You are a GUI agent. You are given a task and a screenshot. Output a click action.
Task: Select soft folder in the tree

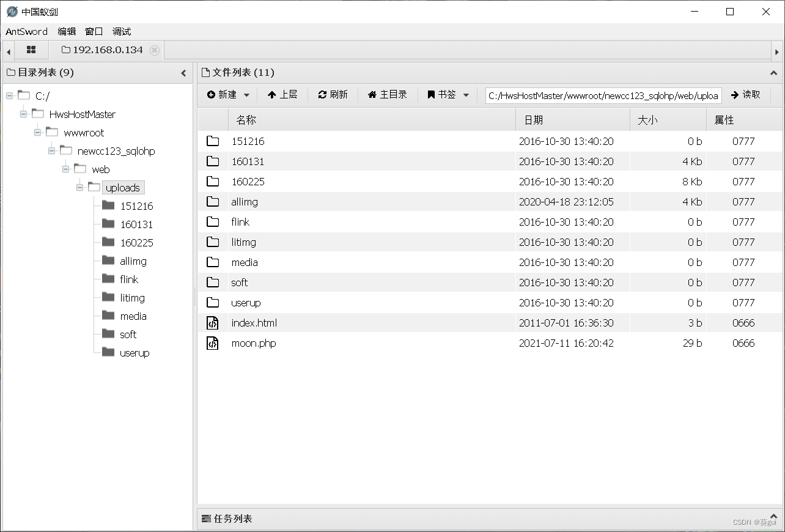click(128, 334)
